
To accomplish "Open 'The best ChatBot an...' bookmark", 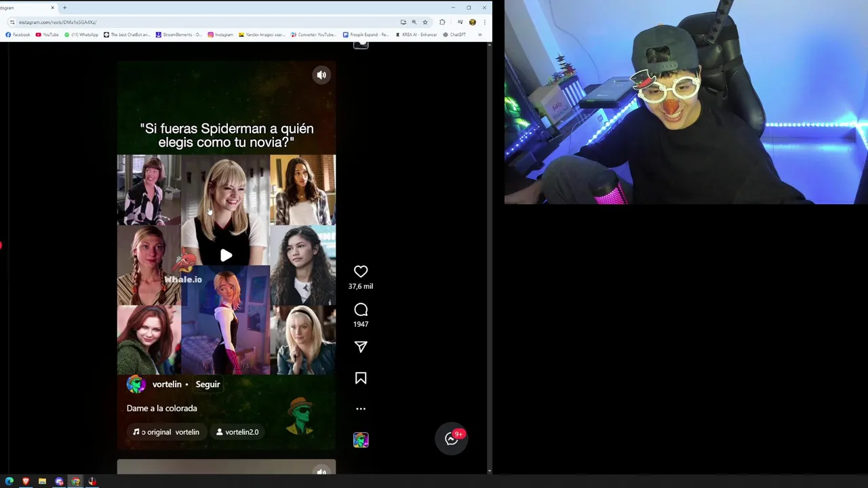I will 127,35.
